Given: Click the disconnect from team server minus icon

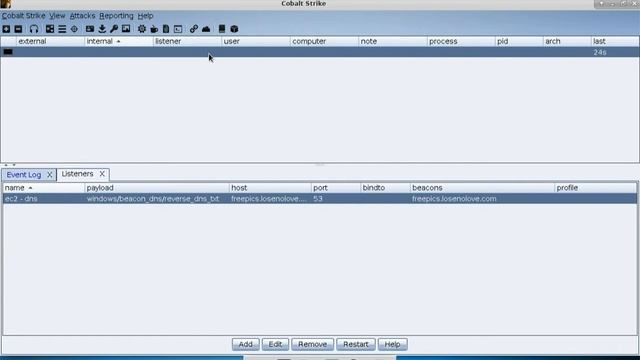Looking at the screenshot, I should (x=18, y=29).
